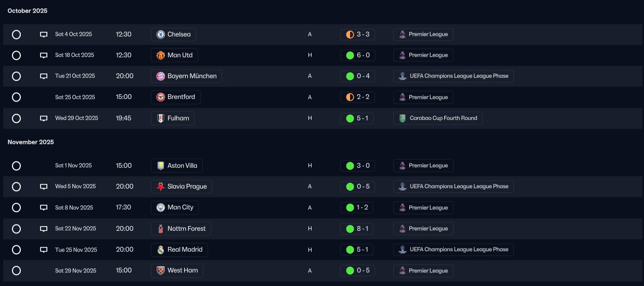Open Carabao Cup Fourth Round competition tag
Viewport: 644px width, 286px height.
coord(438,118)
